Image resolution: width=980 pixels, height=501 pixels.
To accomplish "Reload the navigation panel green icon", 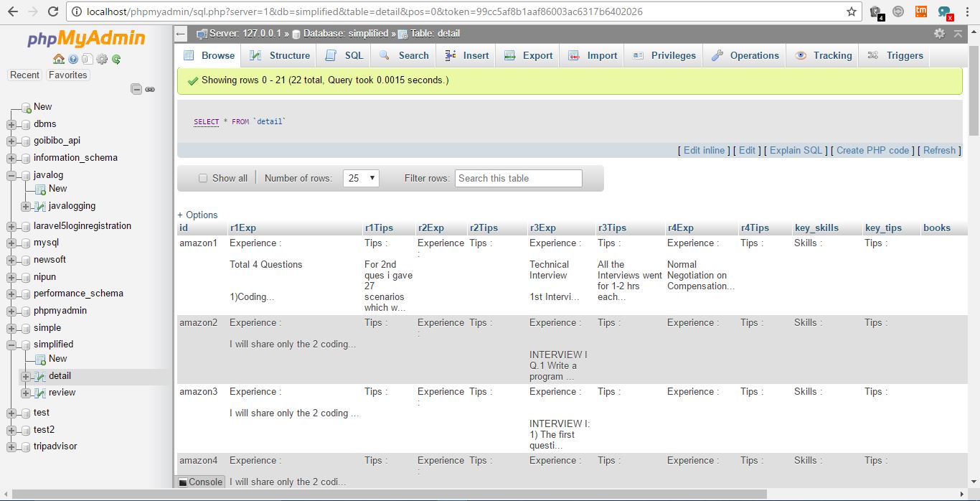I will click(x=116, y=60).
